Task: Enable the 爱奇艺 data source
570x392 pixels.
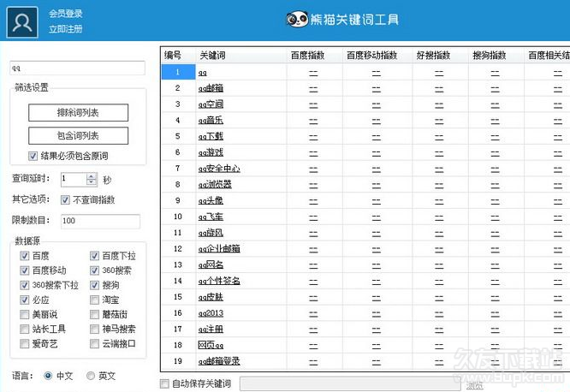Action: click(x=24, y=343)
